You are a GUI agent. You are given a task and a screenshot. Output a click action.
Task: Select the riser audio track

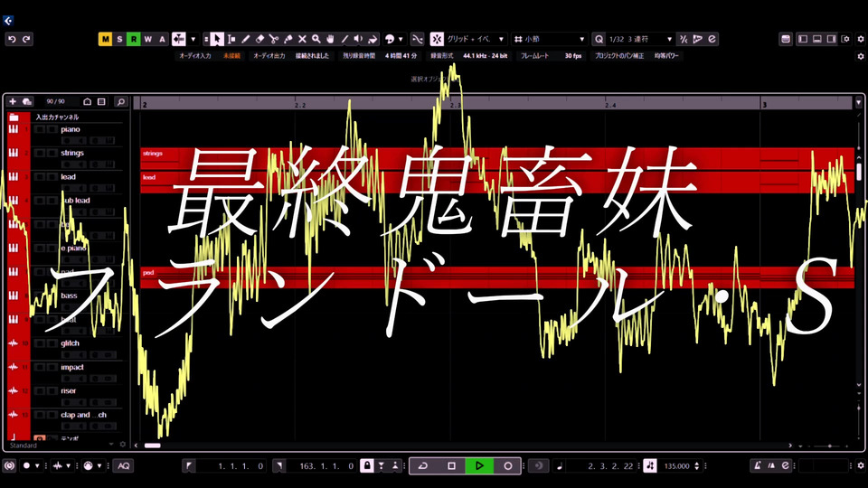(x=69, y=390)
